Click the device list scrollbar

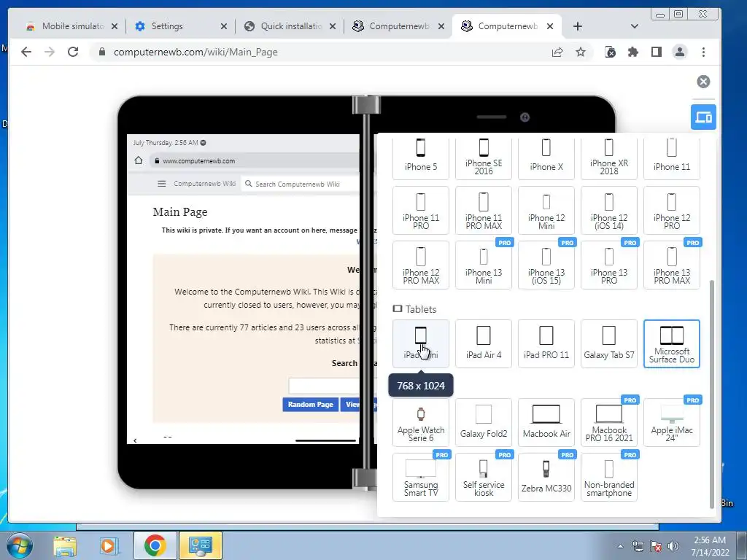[712, 394]
